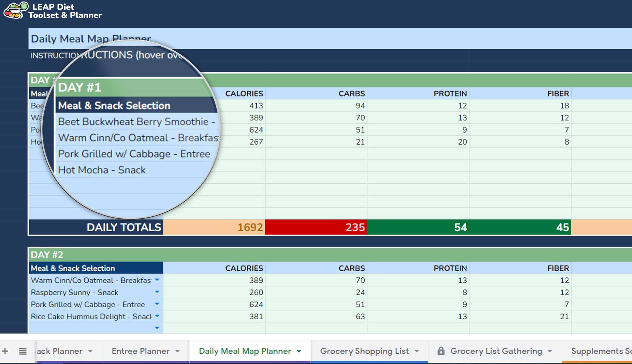632x364 pixels.
Task: Select the 381 calories cell in Day #2
Action: point(214,316)
